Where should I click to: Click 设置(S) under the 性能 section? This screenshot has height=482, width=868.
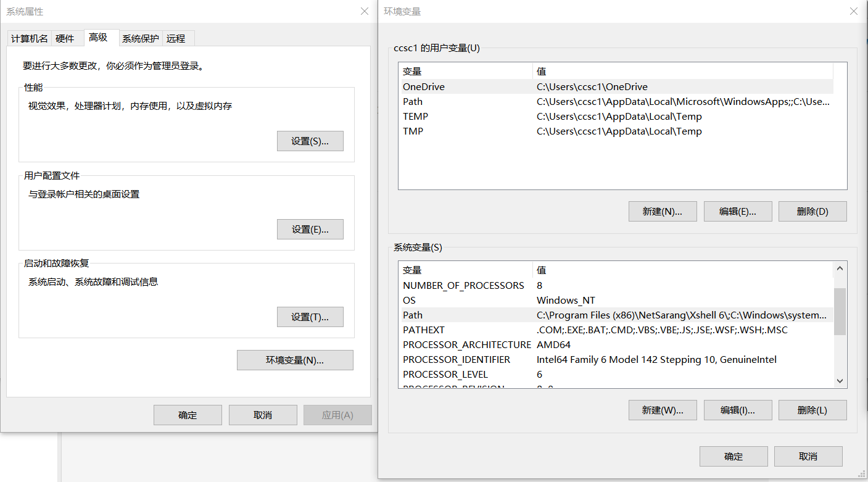[x=310, y=141]
